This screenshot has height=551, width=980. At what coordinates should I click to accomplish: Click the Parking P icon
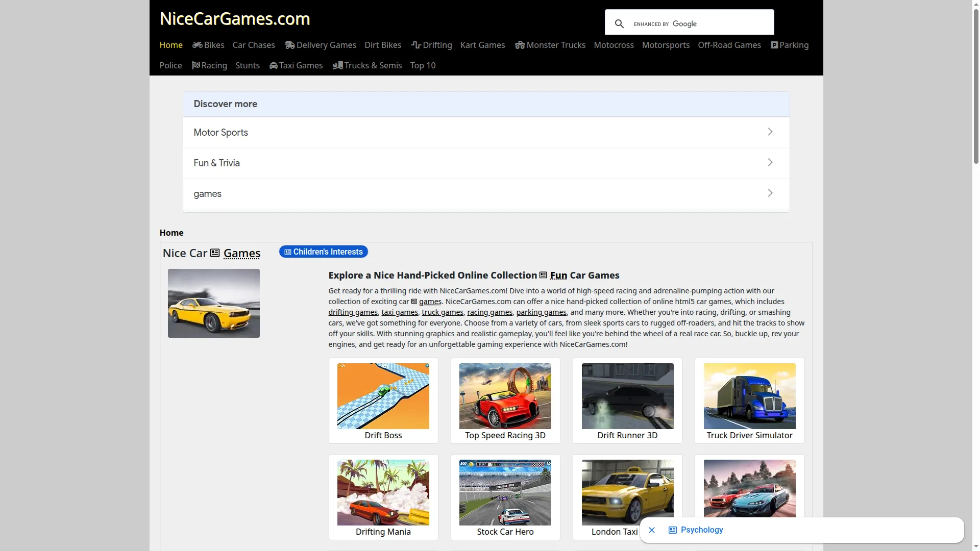(774, 45)
